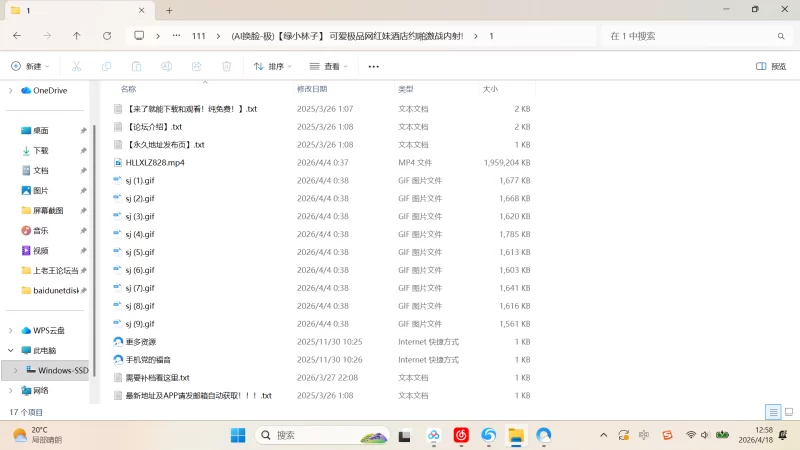Open the 排序 sort dropdown

pyautogui.click(x=272, y=66)
